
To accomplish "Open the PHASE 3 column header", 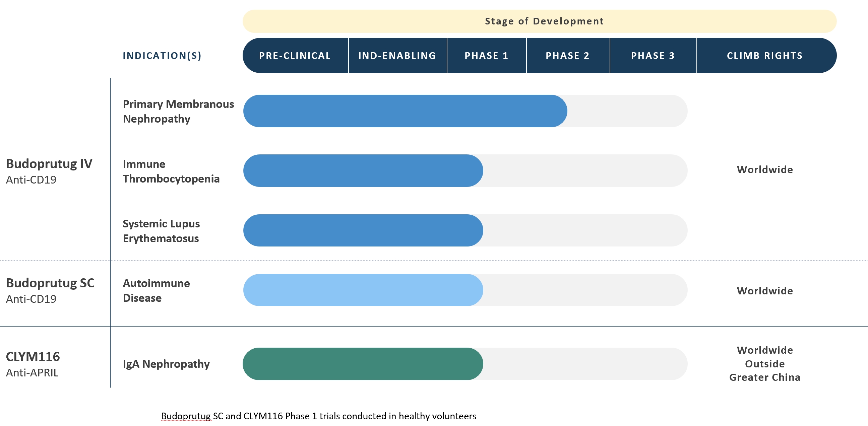I will pos(653,56).
